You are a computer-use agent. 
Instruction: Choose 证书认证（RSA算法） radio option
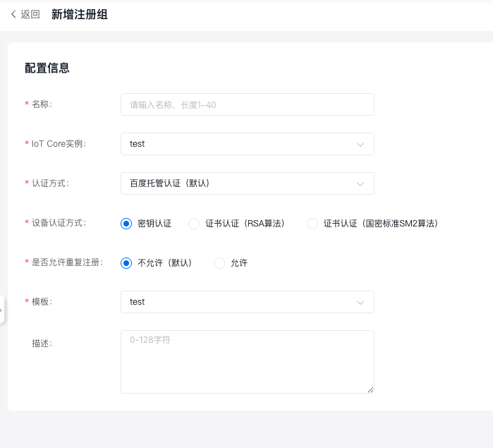[x=195, y=224]
